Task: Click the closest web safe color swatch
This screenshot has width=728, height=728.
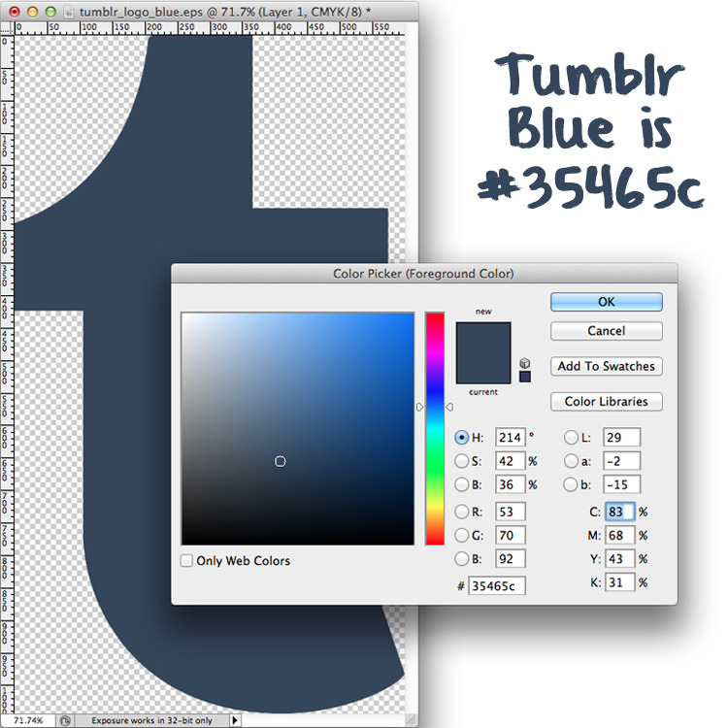Action: pyautogui.click(x=524, y=376)
